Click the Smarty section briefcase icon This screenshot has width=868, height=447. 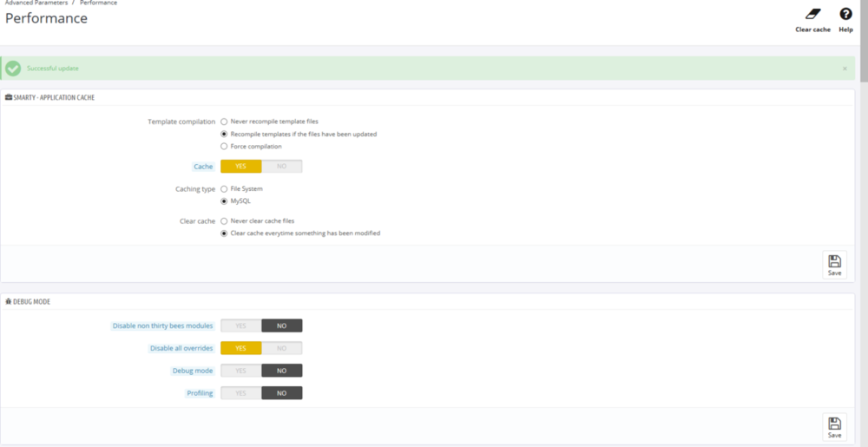[x=9, y=98]
